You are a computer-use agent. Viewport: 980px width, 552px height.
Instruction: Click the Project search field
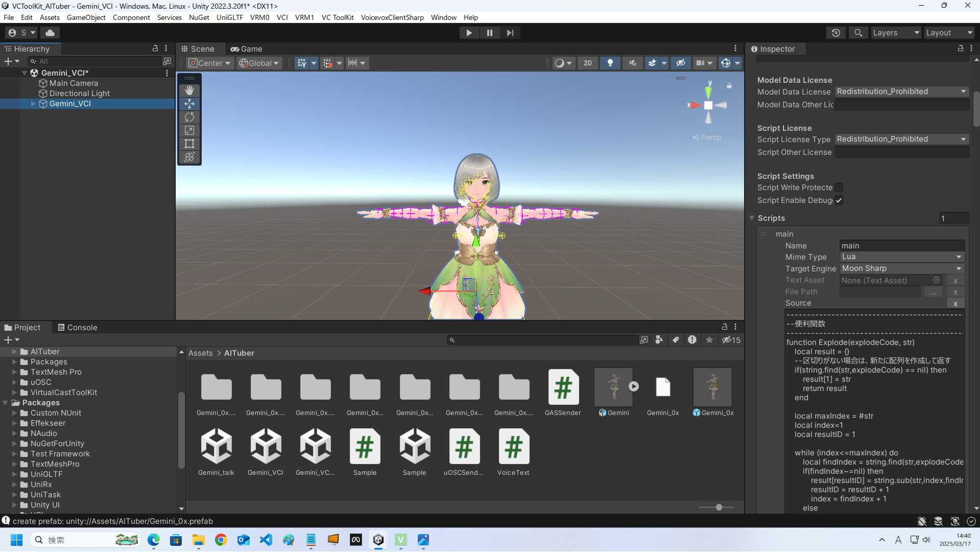click(x=542, y=340)
